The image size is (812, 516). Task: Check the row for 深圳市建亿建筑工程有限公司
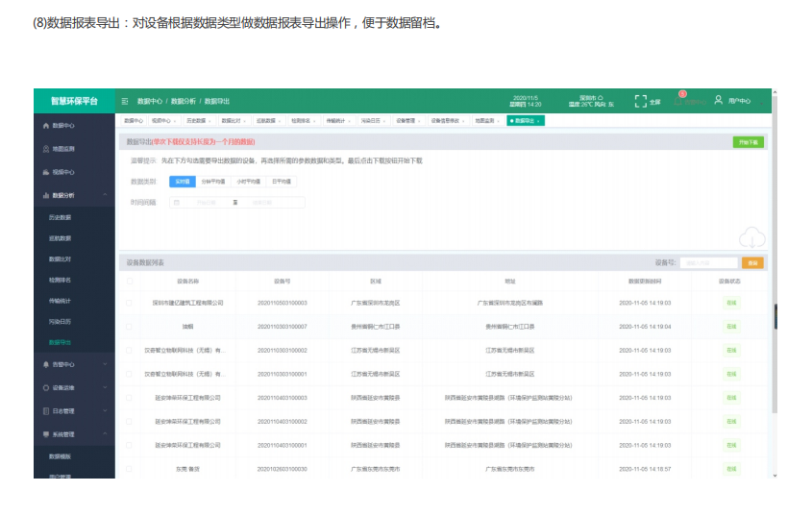[130, 303]
